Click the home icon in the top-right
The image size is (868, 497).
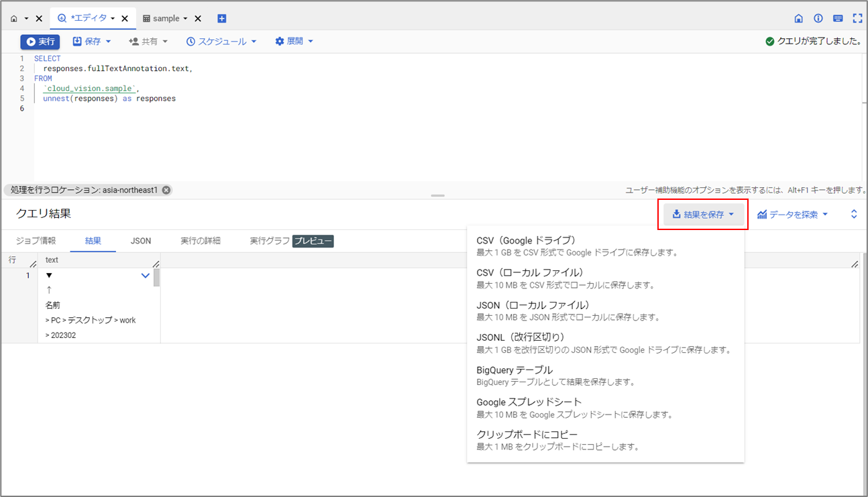798,18
